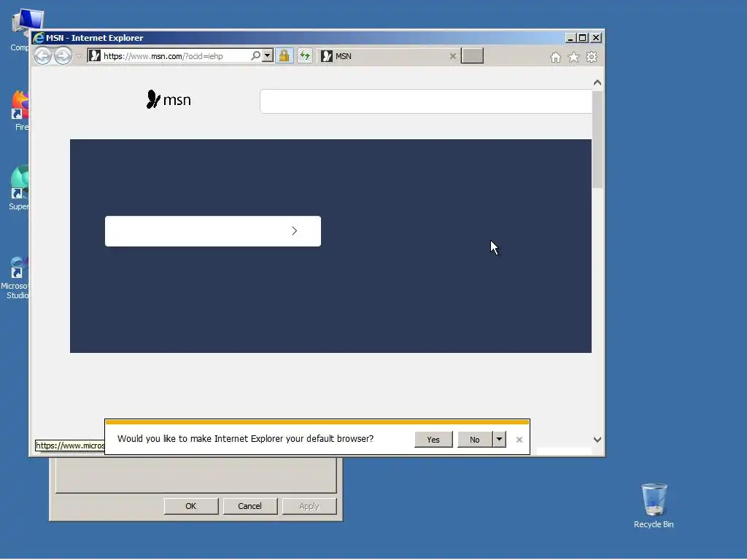Click the search magnifier in address bar
This screenshot has height=560, width=747.
click(x=256, y=55)
